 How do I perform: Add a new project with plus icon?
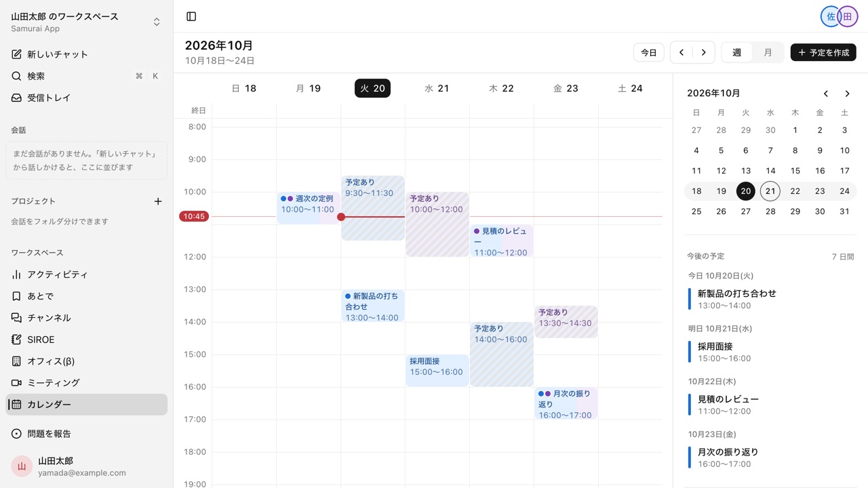pos(158,201)
